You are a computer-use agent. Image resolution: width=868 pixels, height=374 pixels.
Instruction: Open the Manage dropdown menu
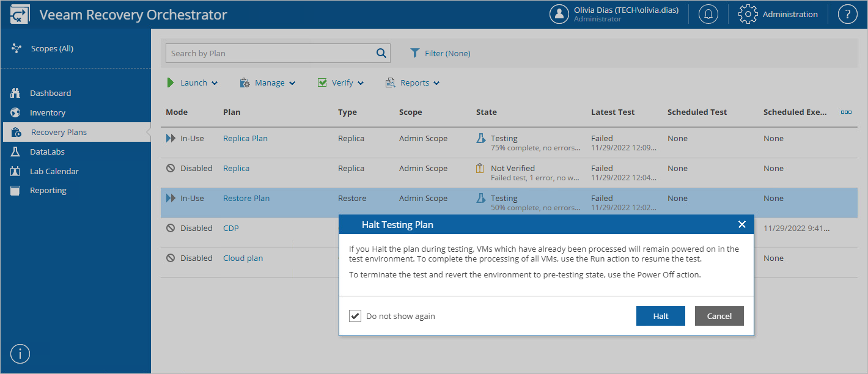point(268,83)
